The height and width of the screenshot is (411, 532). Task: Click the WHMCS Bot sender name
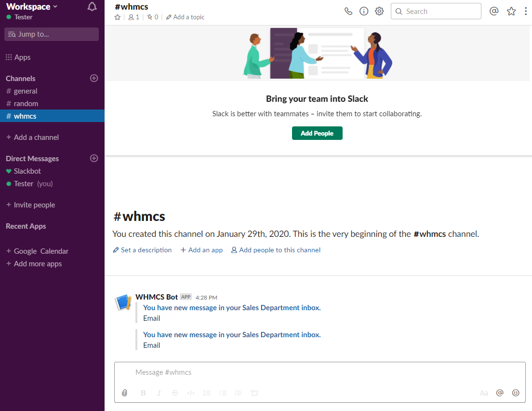[157, 297]
